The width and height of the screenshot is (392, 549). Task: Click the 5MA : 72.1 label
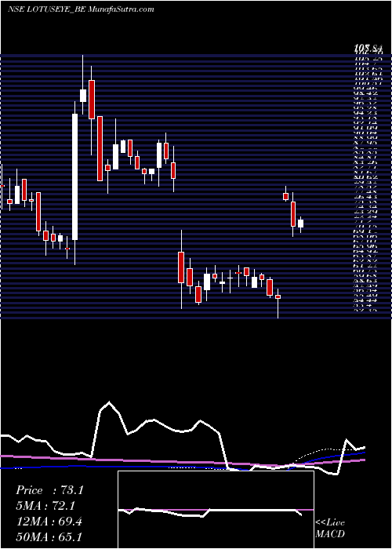[x=45, y=506]
